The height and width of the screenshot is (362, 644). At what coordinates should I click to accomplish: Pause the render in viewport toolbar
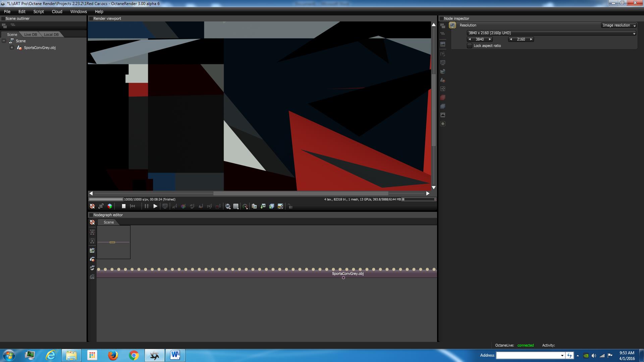coord(146,206)
